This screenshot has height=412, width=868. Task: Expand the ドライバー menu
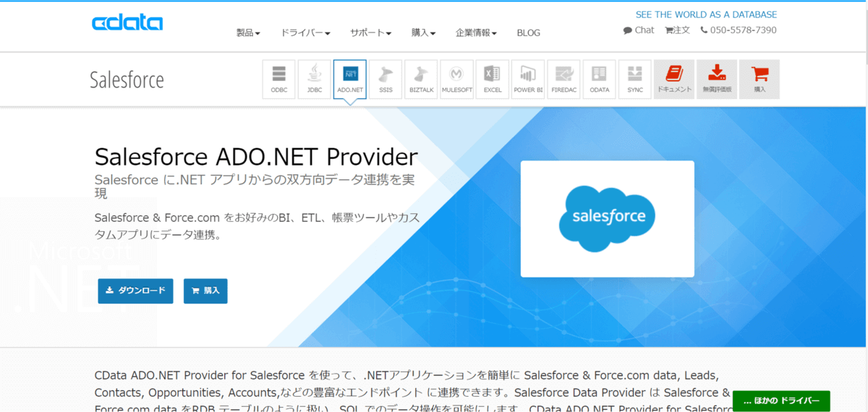[x=305, y=33]
